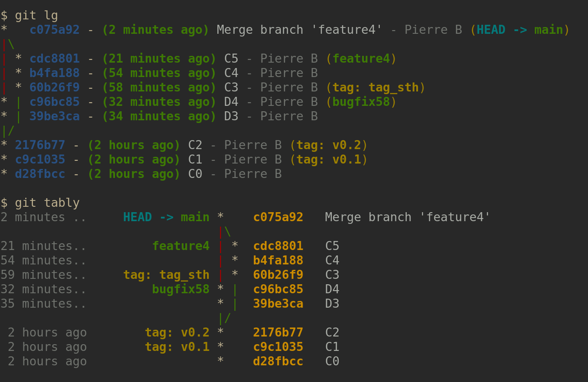Click the "HEAD -> main" label in git lg output
Image resolution: width=588 pixels, height=382 pixels.
(x=519, y=30)
